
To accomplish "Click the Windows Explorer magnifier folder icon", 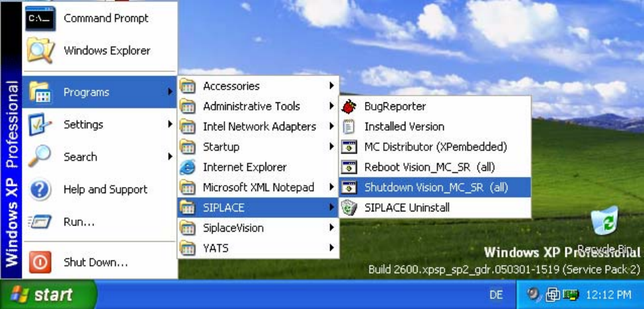I will pyautogui.click(x=40, y=50).
